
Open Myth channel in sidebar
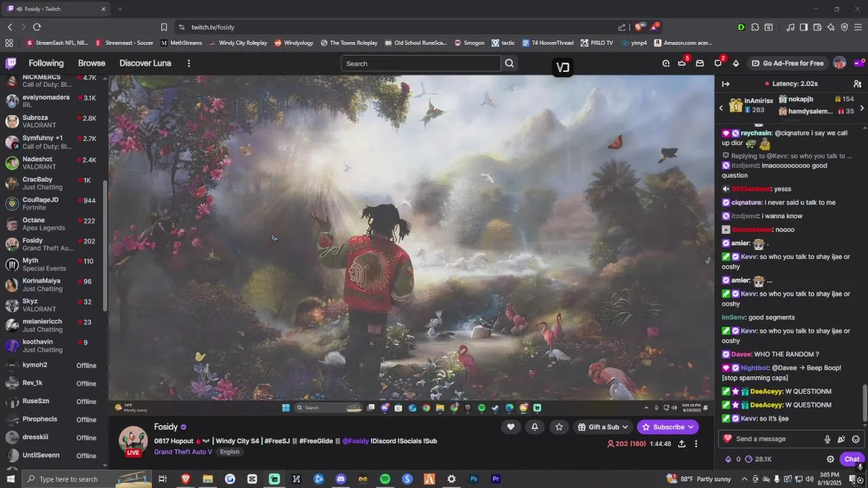point(53,264)
